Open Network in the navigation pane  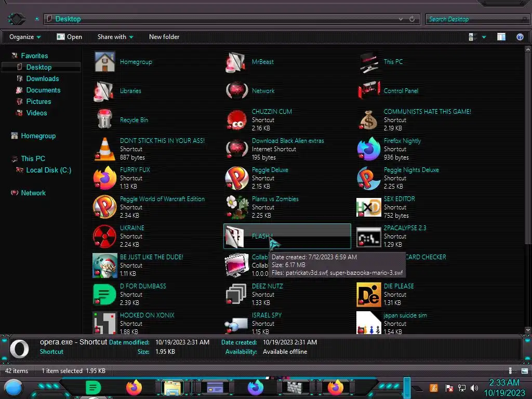coord(33,193)
